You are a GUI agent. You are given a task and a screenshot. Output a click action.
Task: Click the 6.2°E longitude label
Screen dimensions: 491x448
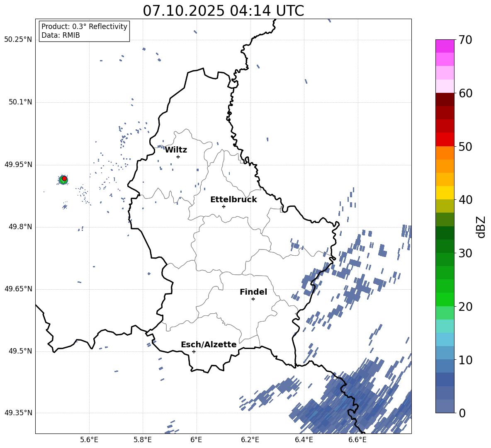click(x=250, y=440)
